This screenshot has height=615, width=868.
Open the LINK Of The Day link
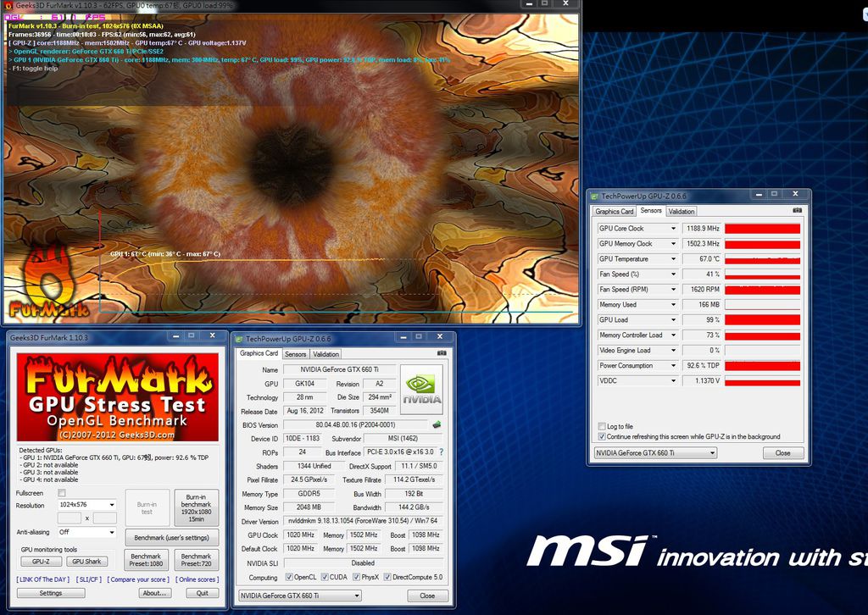click(43, 579)
